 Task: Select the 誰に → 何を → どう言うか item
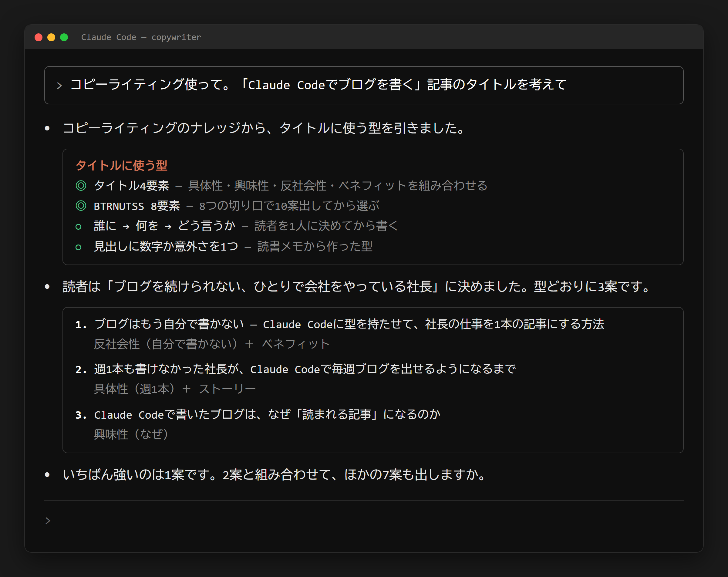(x=164, y=225)
